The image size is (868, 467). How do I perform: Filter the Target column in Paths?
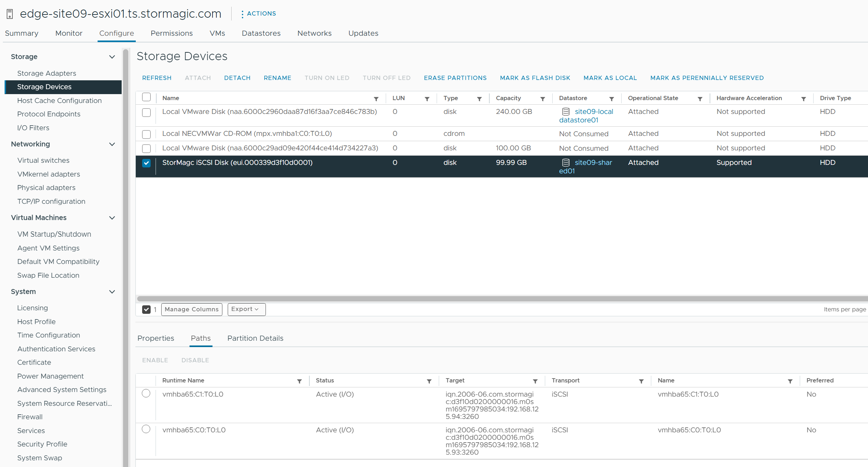click(535, 381)
